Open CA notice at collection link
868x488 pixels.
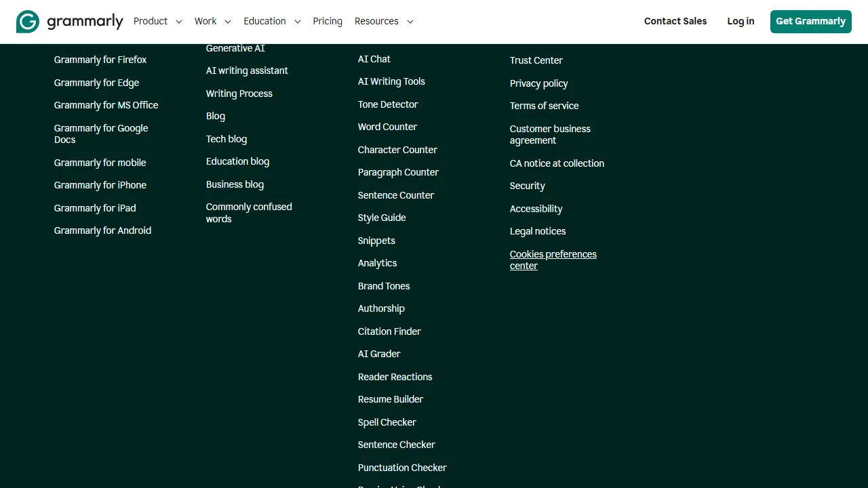[x=557, y=163]
